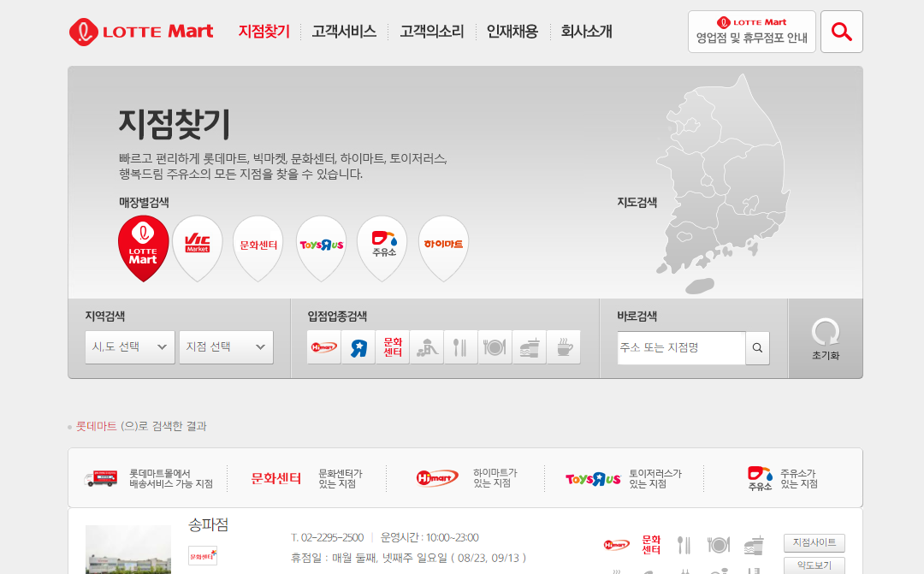Click Jeju island on the map

pyautogui.click(x=700, y=286)
